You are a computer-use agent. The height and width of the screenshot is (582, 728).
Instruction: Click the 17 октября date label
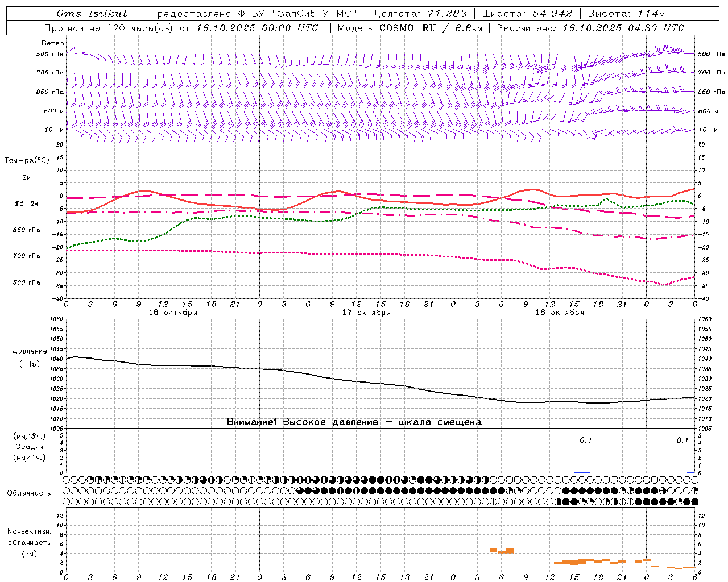pyautogui.click(x=366, y=313)
